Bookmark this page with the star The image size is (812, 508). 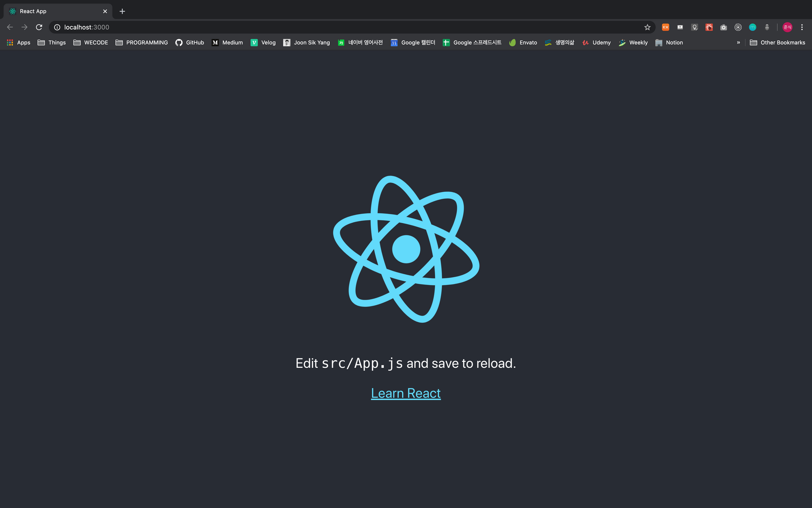[x=648, y=27]
